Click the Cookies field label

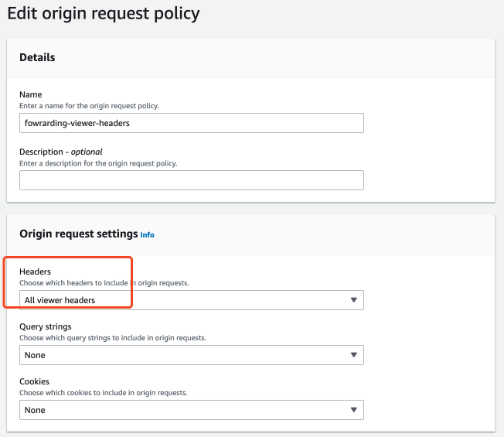(34, 382)
